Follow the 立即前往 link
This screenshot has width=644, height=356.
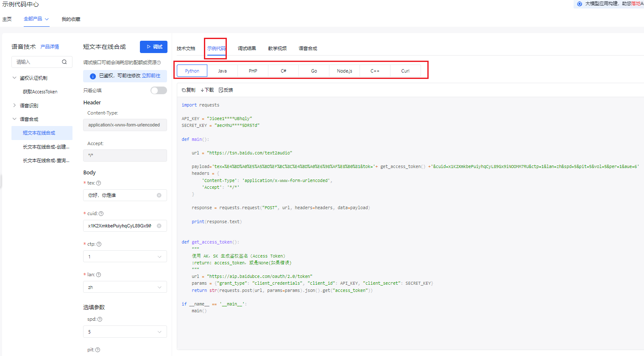151,76
